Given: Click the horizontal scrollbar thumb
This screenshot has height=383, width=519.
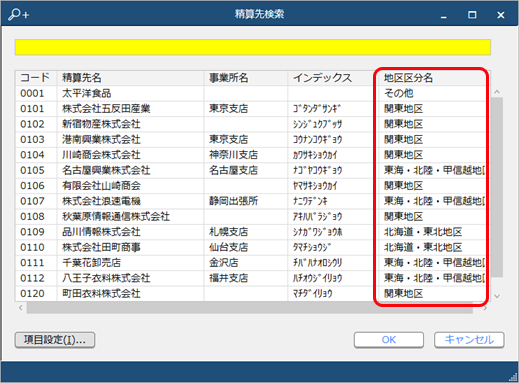Looking at the screenshot, I should 250,308.
